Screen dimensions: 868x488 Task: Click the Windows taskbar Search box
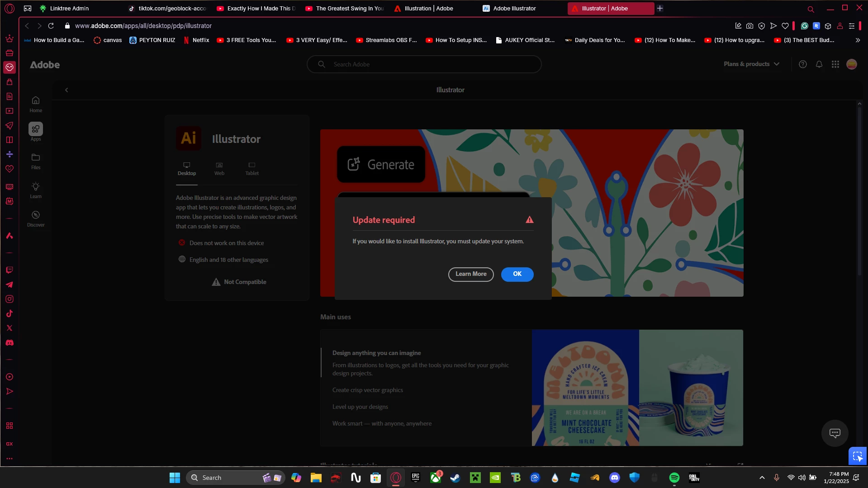(x=235, y=478)
